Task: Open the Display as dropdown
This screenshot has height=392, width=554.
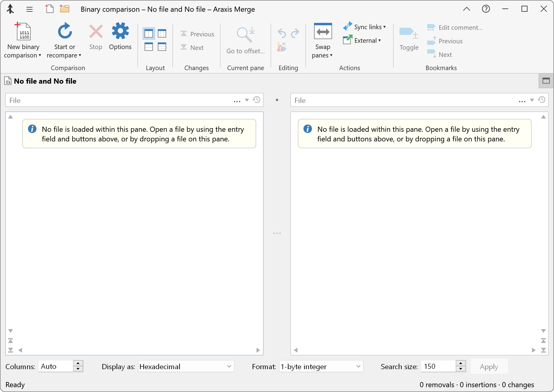Action: pos(186,366)
